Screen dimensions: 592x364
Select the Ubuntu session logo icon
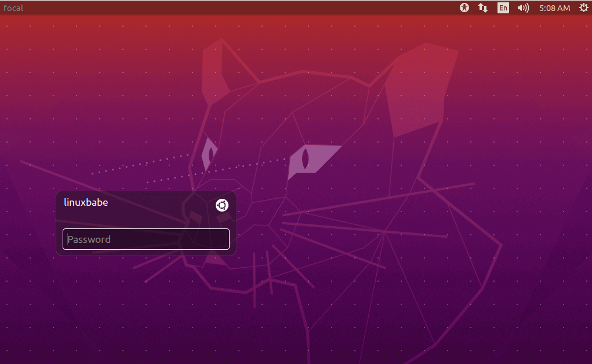tap(222, 205)
